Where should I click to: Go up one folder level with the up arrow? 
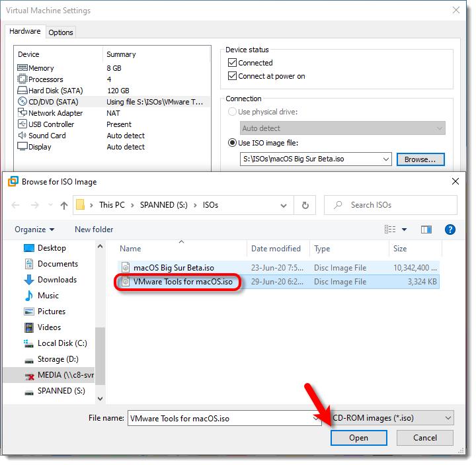click(x=64, y=205)
